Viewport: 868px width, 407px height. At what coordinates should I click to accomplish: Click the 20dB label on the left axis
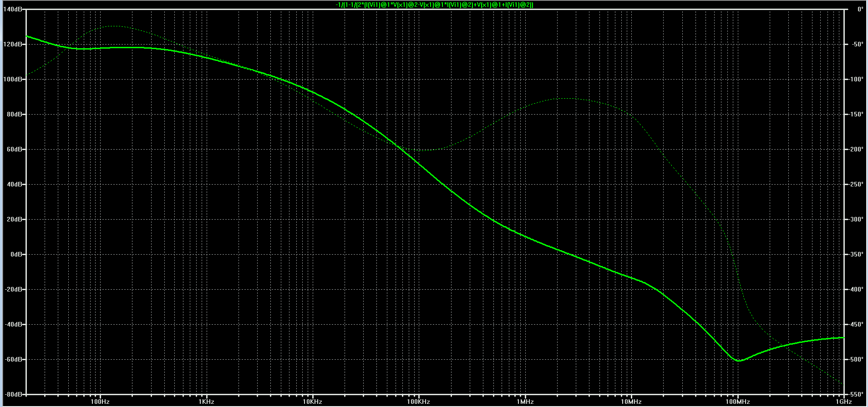[15, 219]
